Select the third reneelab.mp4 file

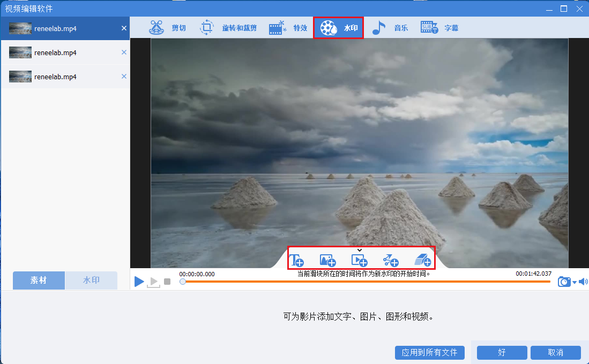(65, 77)
